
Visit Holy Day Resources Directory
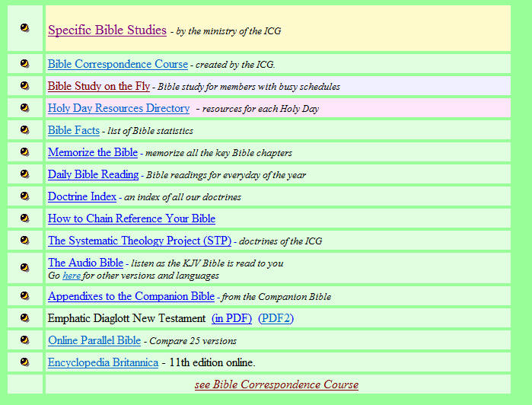tap(119, 108)
